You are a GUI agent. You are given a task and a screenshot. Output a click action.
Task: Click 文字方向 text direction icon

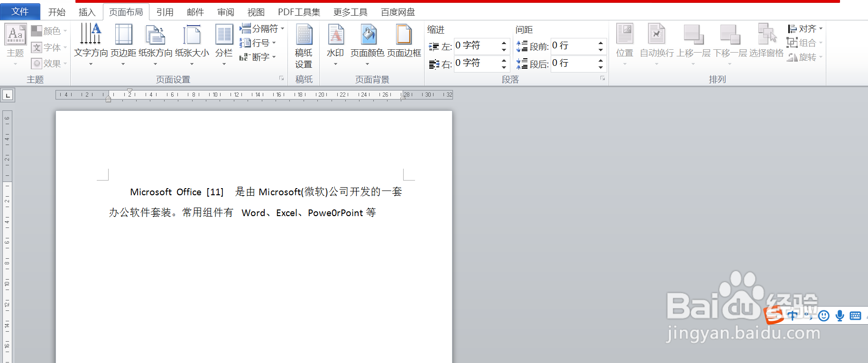[x=91, y=34]
